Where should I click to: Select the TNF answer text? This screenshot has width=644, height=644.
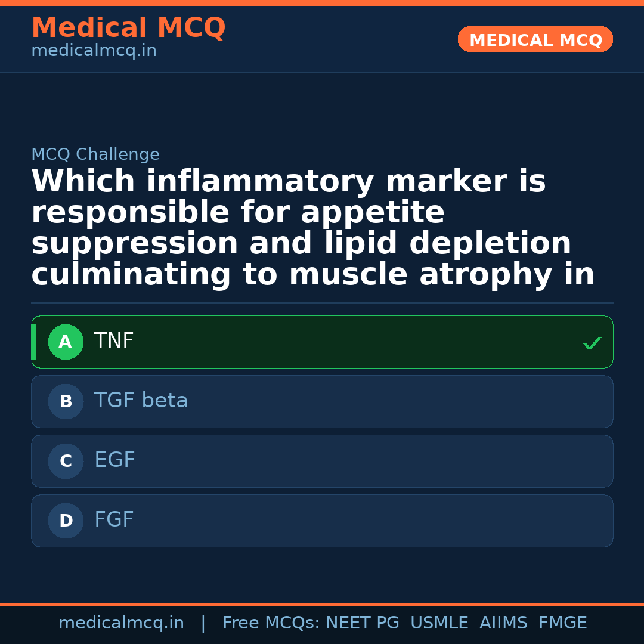114,341
